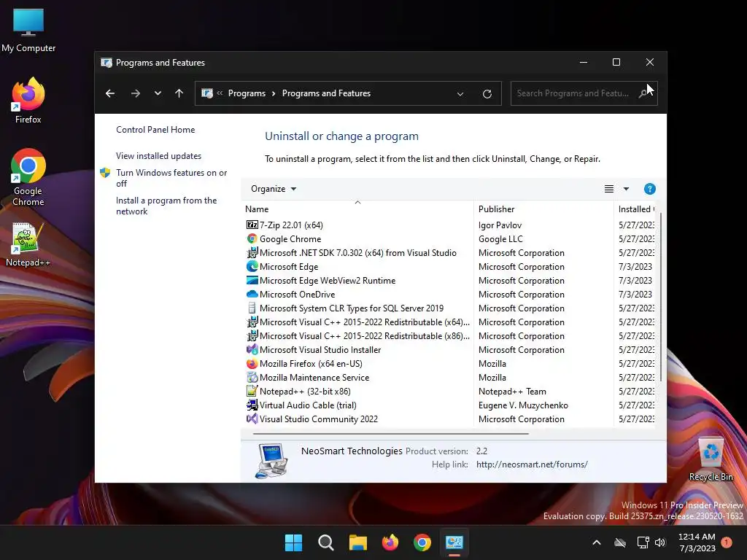Expand the address bar history dropdown
Viewport: 747px width, 560px height.
[x=460, y=94]
